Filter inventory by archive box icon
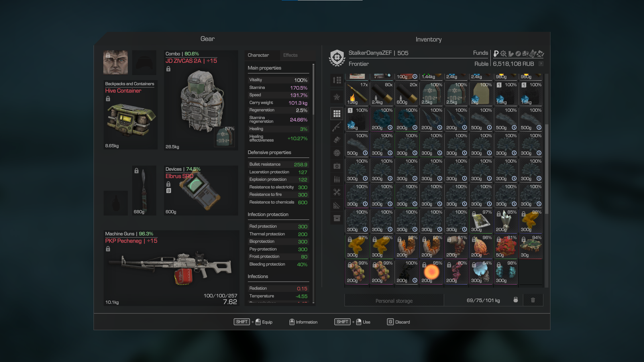This screenshot has height=362, width=644. pos(337,218)
